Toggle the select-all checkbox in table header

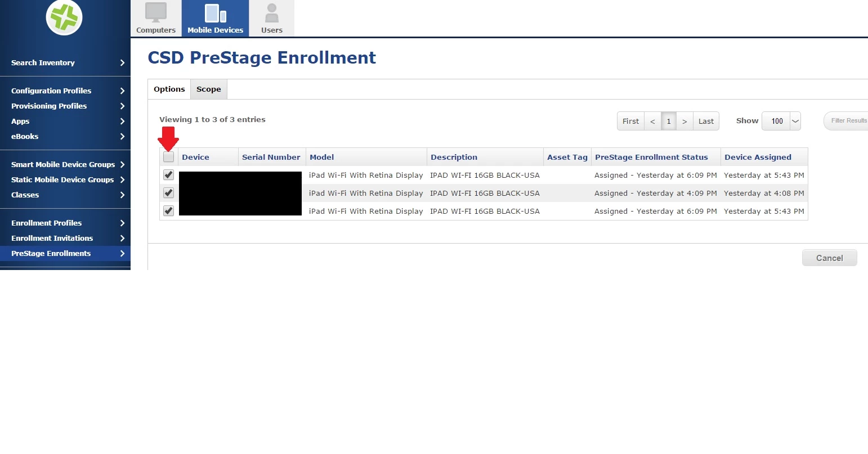coord(168,157)
